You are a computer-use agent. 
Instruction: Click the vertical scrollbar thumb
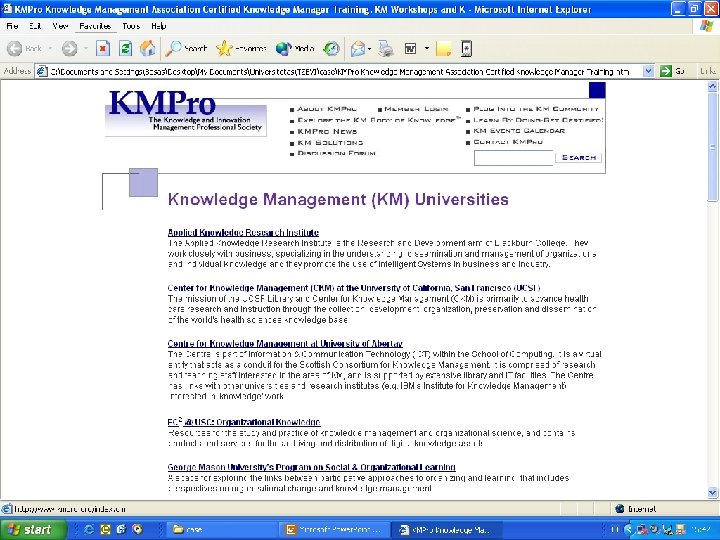[712, 146]
